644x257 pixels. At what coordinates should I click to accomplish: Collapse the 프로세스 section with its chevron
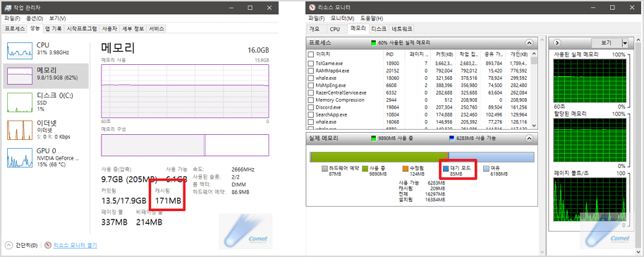click(529, 43)
